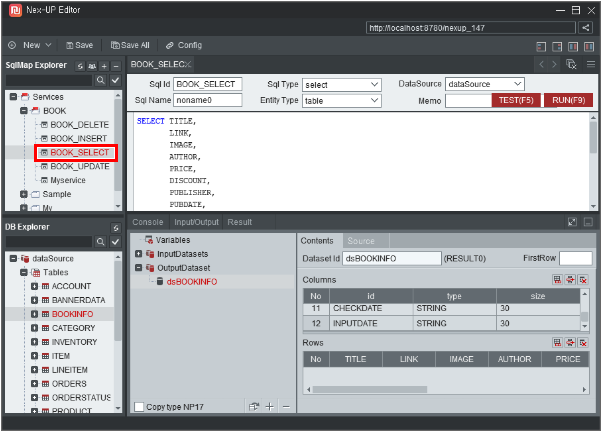Click the SqlMap Explorer search magnifier icon

click(101, 80)
